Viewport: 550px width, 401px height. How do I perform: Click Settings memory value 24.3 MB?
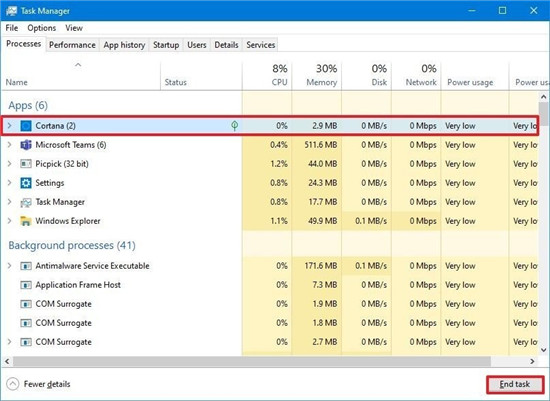point(322,183)
